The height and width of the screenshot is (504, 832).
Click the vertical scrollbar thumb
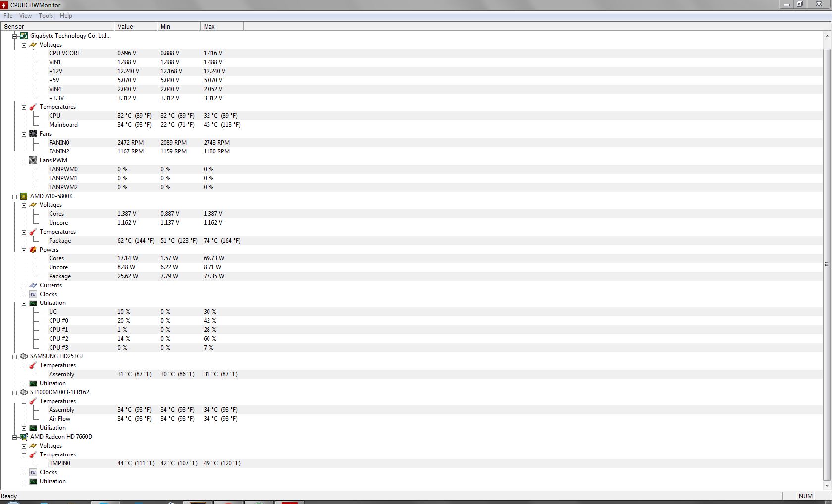point(827,264)
